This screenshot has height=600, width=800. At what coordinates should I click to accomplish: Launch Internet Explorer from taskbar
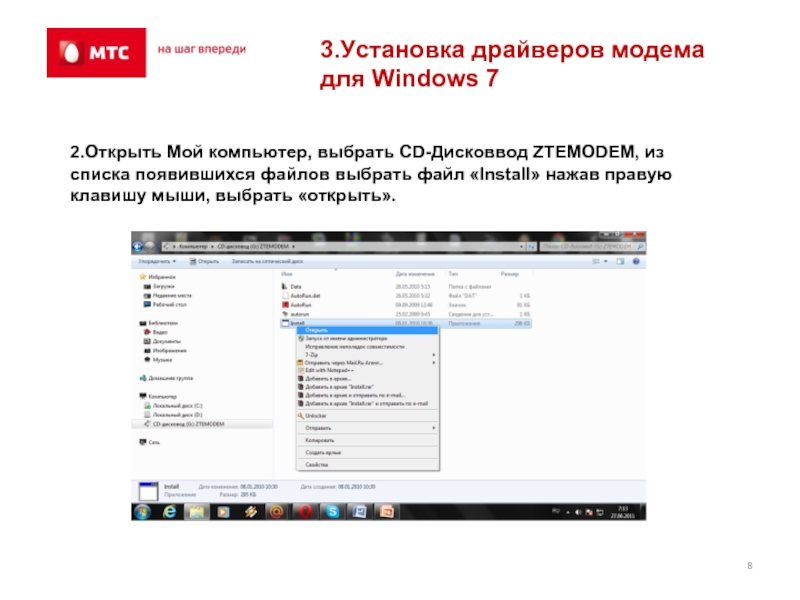pyautogui.click(x=169, y=512)
